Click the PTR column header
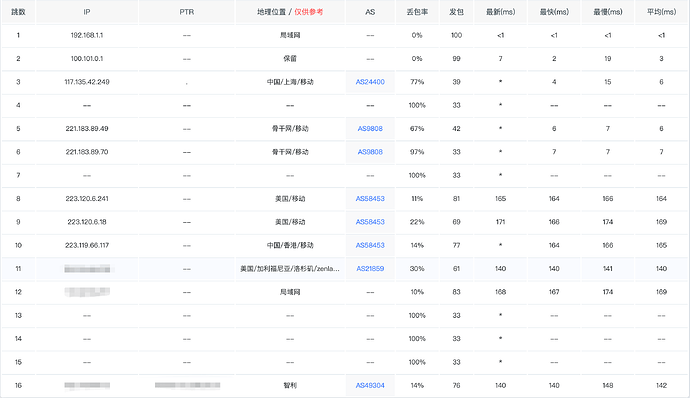 pyautogui.click(x=187, y=12)
